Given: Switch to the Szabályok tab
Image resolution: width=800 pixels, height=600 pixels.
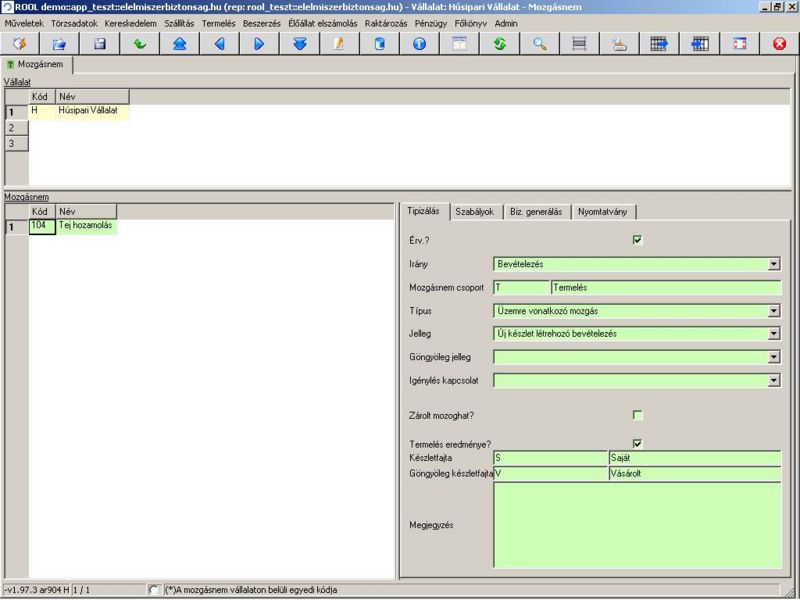Looking at the screenshot, I should tap(474, 212).
